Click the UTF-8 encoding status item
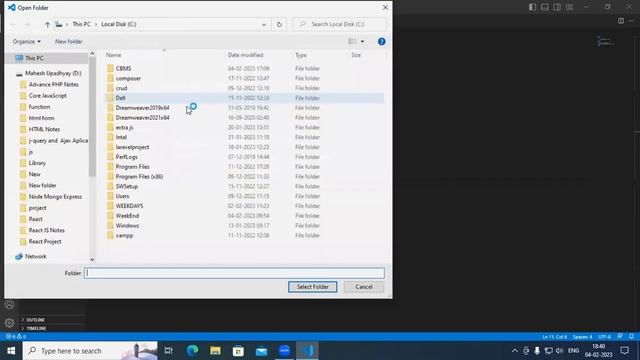This screenshot has width=640, height=360. [604, 337]
